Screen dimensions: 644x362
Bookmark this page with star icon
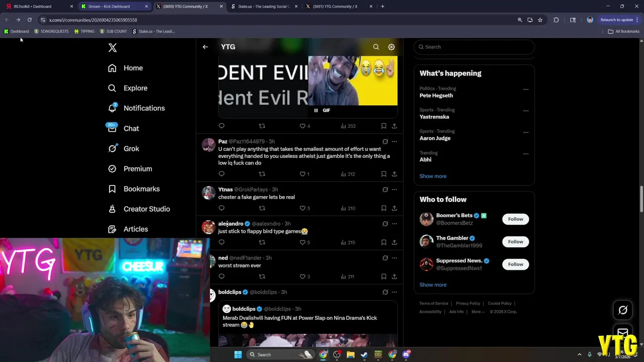(540, 20)
